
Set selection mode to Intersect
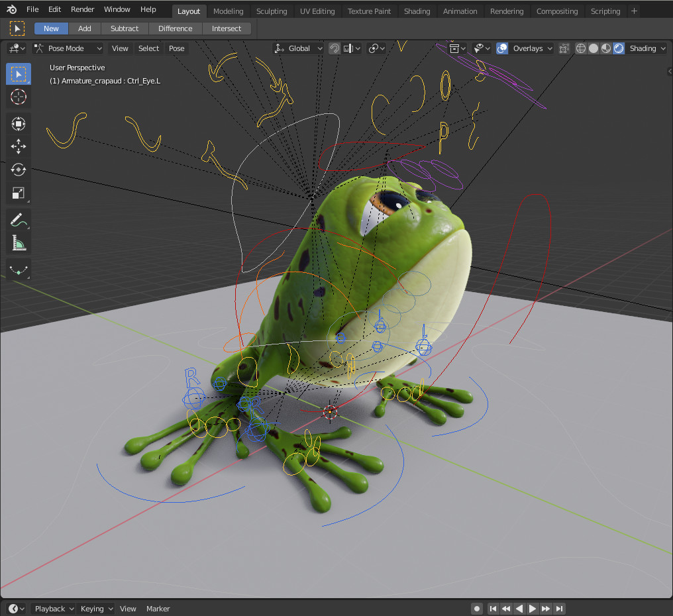(226, 28)
